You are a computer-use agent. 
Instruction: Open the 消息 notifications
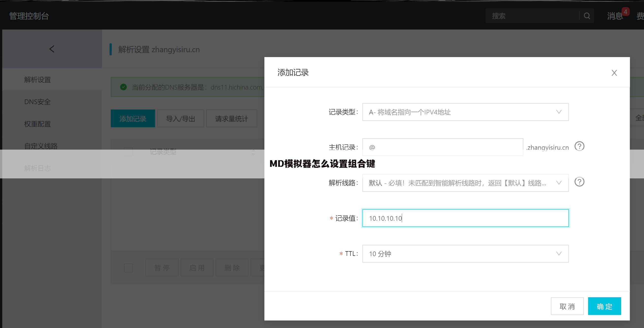[x=615, y=16]
